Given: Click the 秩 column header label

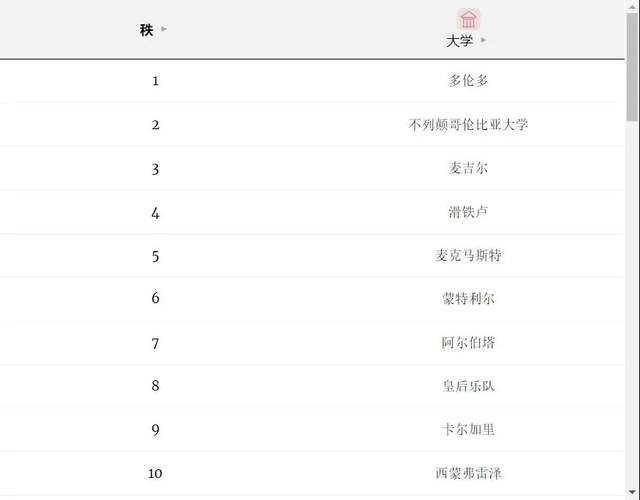Looking at the screenshot, I should pos(147,29).
